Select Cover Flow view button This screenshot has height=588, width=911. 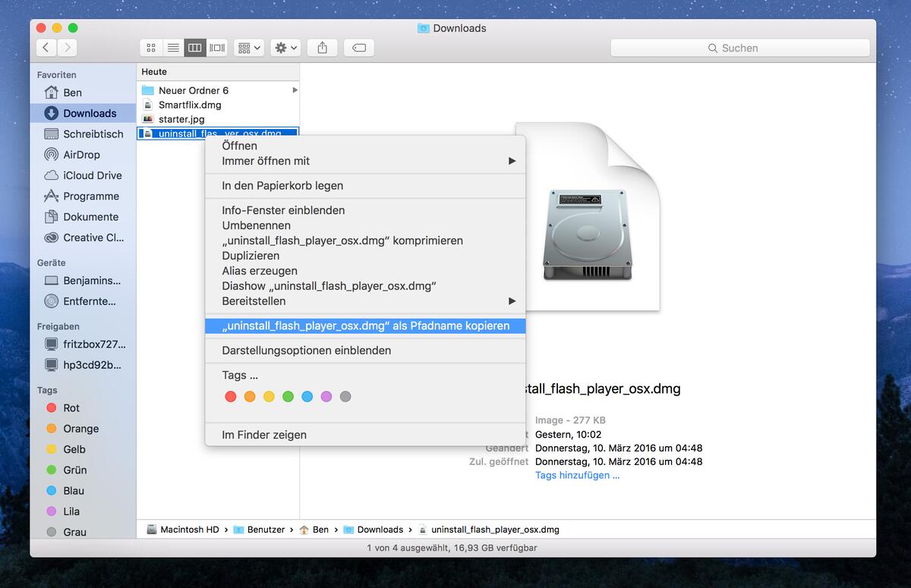click(217, 48)
